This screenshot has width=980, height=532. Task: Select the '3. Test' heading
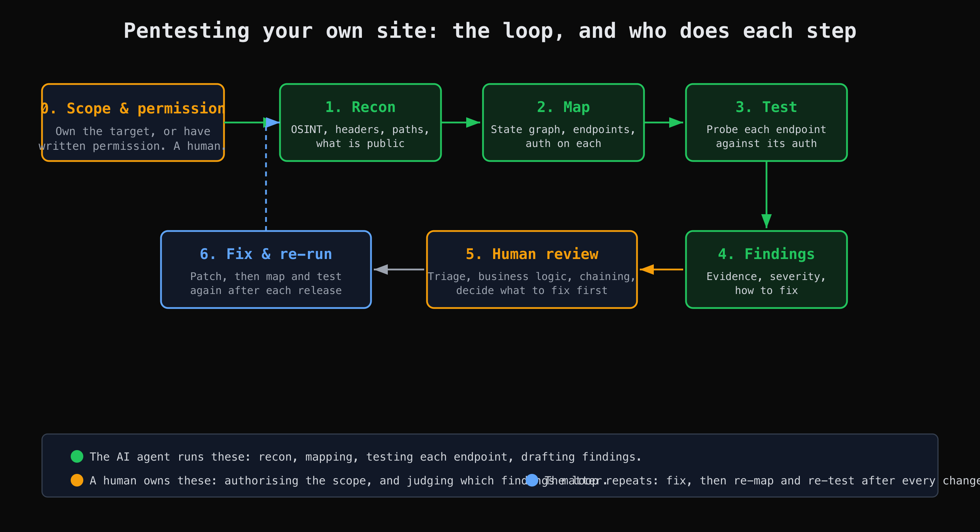766,107
